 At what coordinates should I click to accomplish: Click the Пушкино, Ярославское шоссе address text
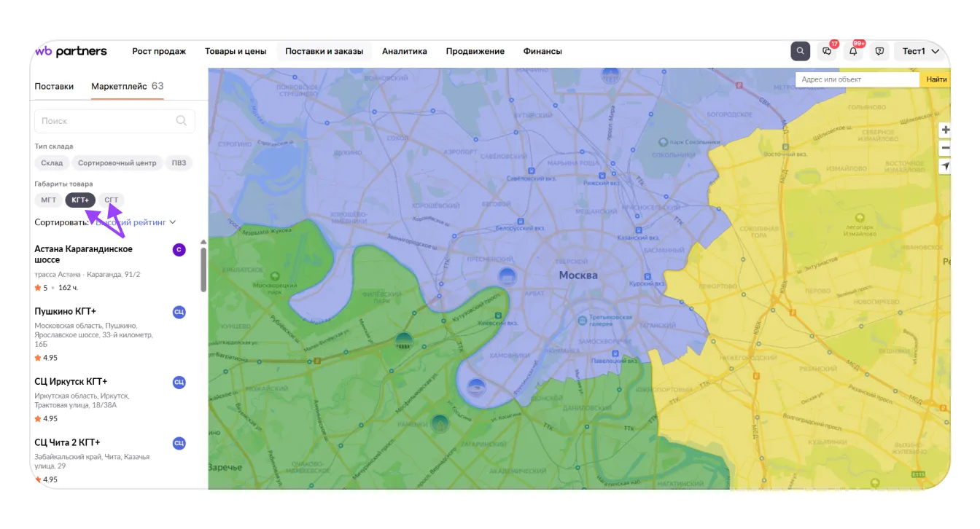pos(94,335)
